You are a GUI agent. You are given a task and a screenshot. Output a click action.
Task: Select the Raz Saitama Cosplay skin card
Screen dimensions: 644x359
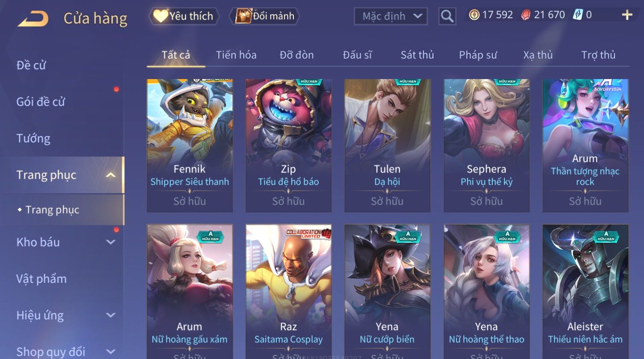click(289, 291)
